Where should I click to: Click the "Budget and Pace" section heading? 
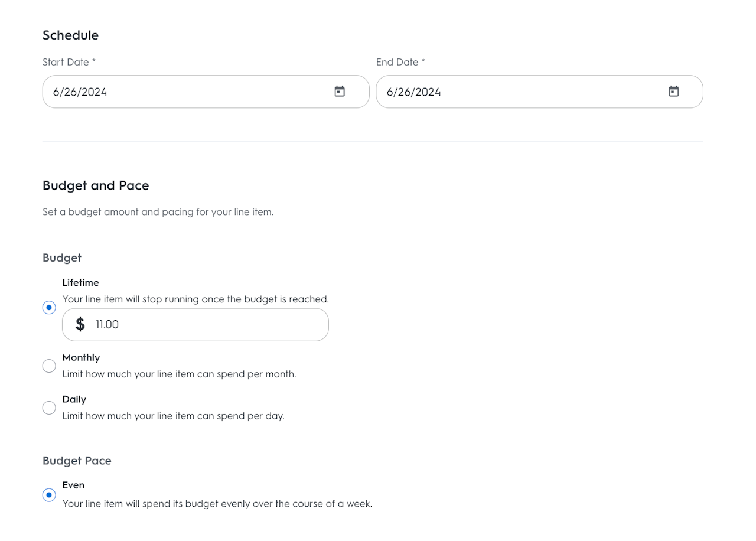(x=96, y=185)
